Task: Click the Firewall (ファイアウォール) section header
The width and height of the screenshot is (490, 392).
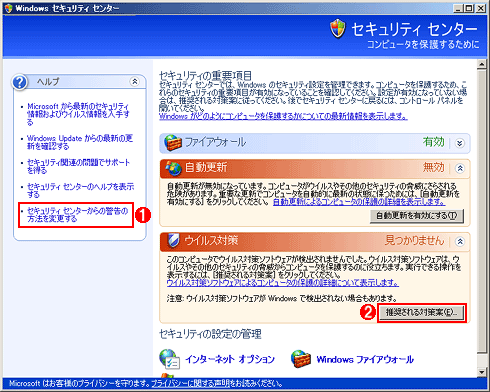Action: 315,143
